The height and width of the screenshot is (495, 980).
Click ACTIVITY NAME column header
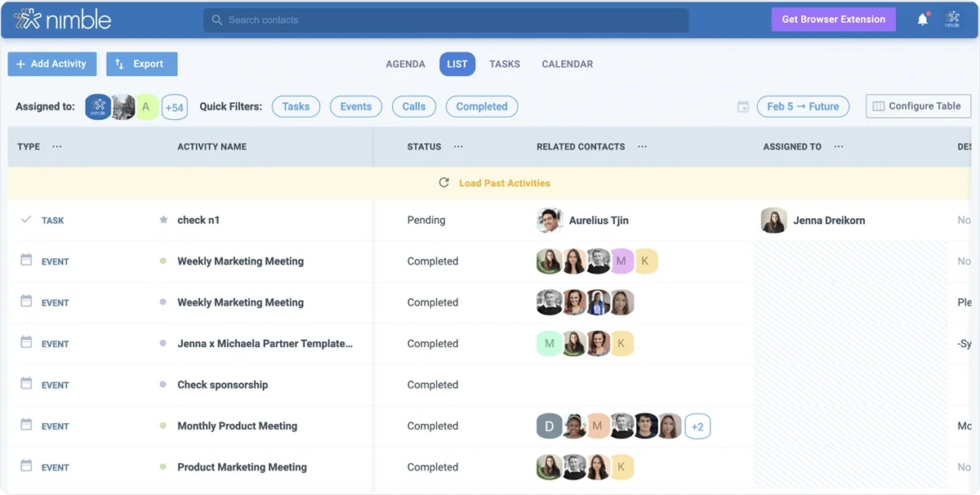212,147
